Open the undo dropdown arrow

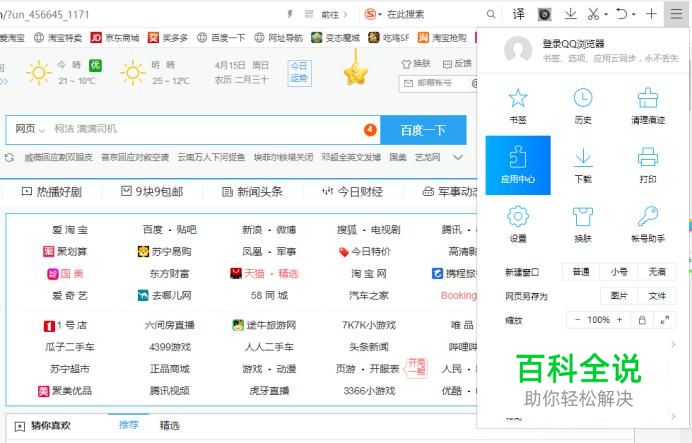[633, 15]
